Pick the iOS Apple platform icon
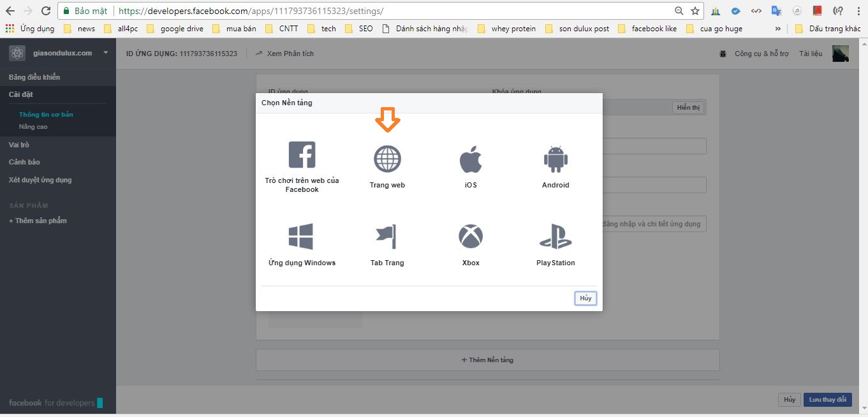This screenshot has width=868, height=417. [471, 159]
